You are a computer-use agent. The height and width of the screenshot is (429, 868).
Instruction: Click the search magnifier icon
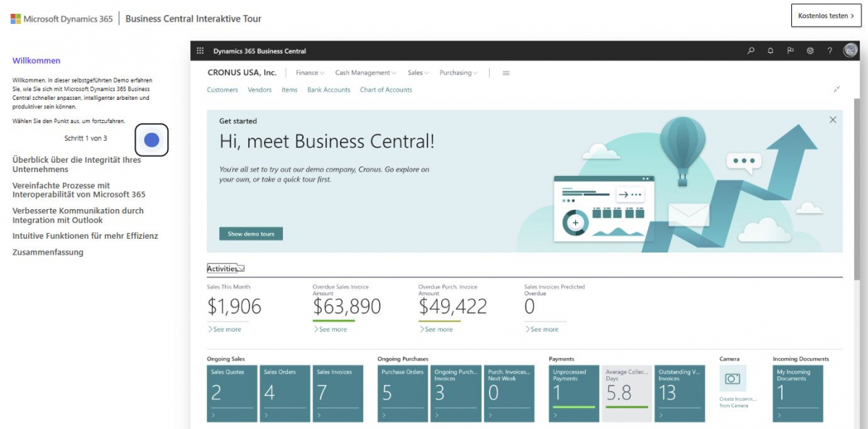751,51
